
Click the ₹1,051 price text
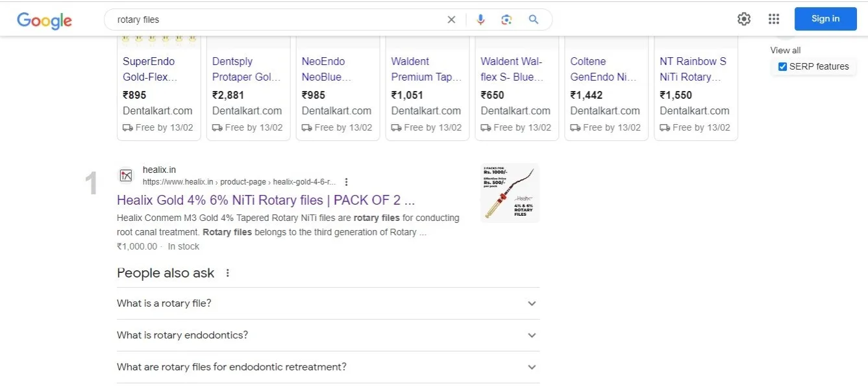point(407,95)
